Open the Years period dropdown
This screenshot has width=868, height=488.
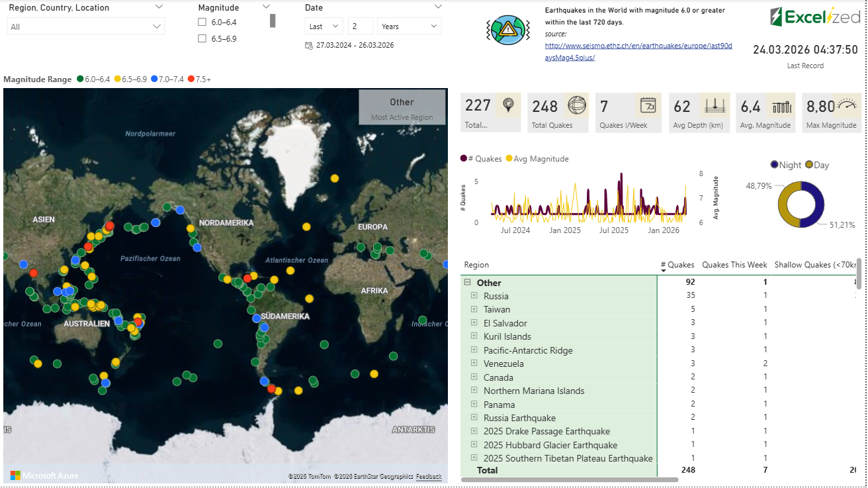(x=409, y=26)
